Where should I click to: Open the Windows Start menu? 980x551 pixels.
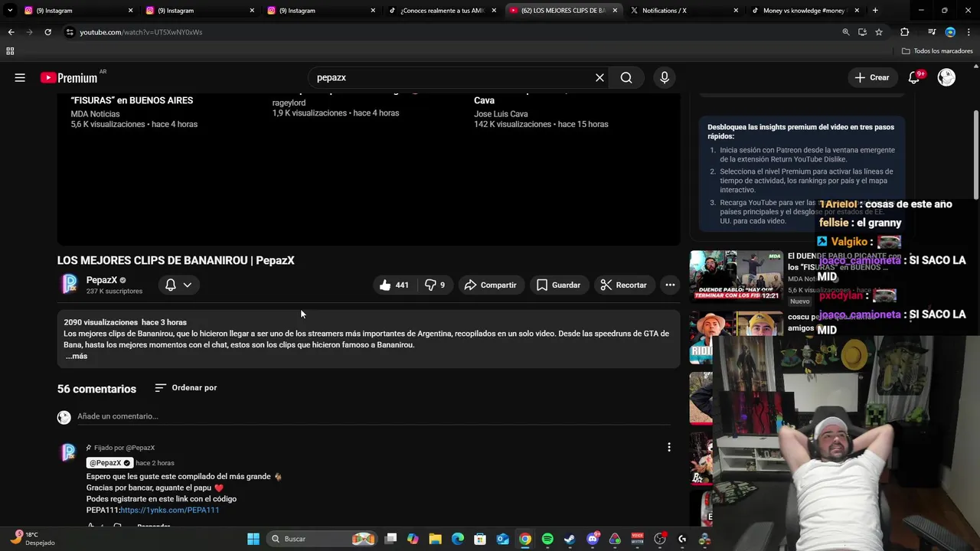click(253, 539)
